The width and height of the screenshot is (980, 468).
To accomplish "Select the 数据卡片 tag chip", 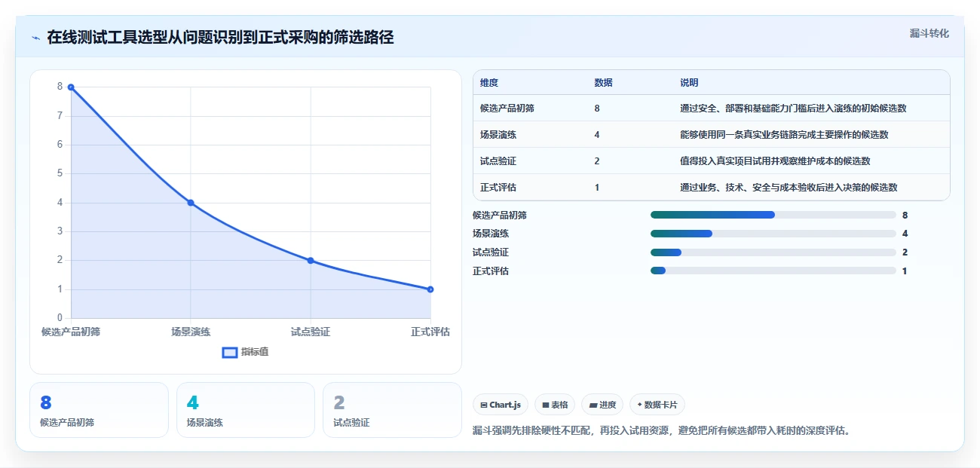I will click(657, 405).
